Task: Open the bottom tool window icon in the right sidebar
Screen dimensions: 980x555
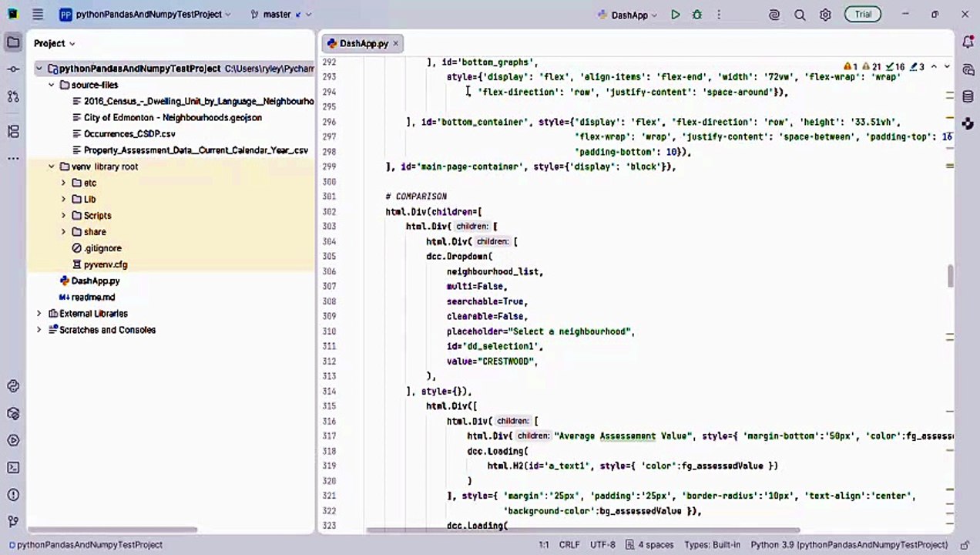Action: [968, 123]
